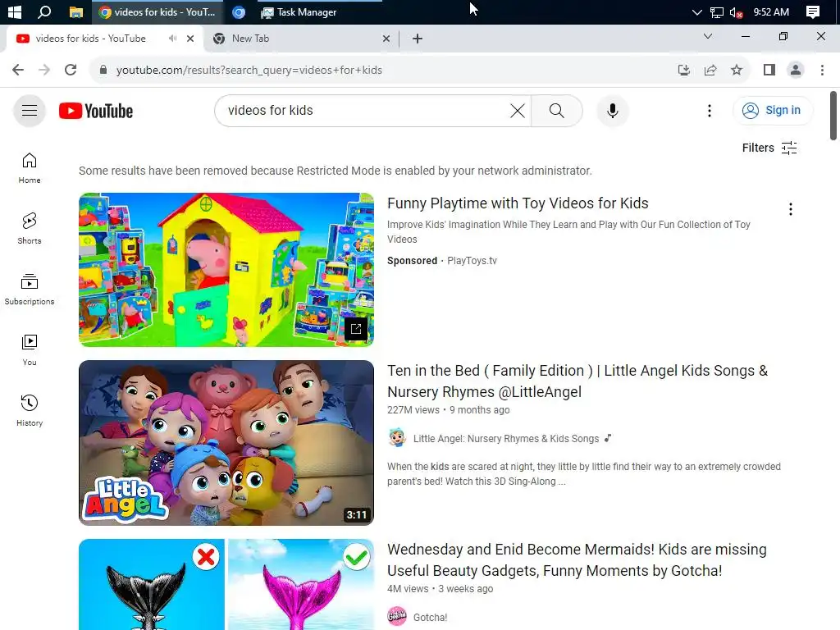Click the page vertical scrollbar
Image resolution: width=840 pixels, height=630 pixels.
click(x=833, y=116)
